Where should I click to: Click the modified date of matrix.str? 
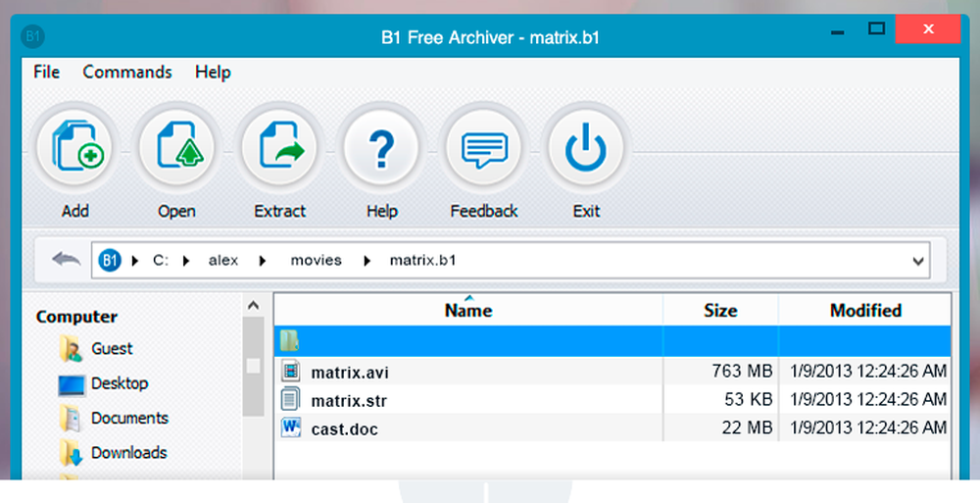(868, 399)
